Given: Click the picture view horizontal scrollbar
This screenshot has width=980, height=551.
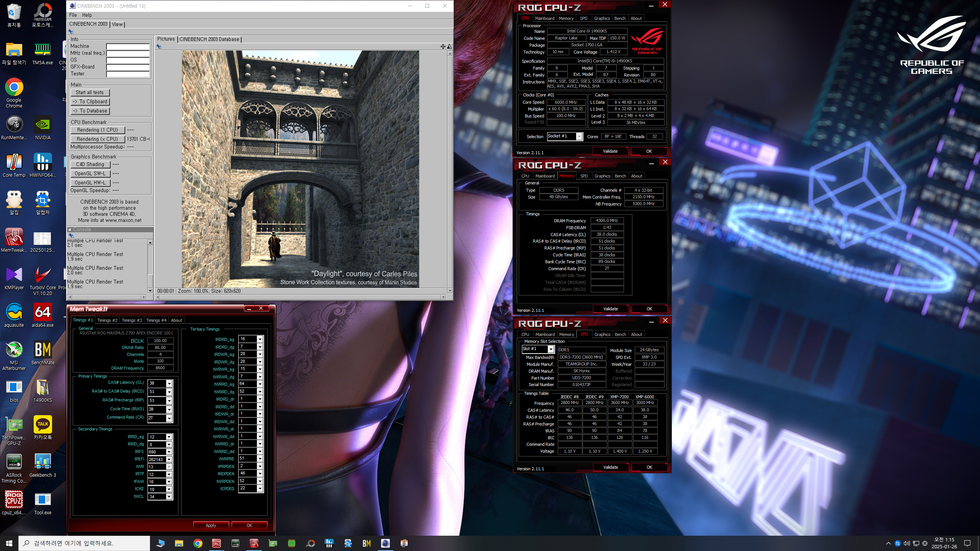Looking at the screenshot, I should coord(300,297).
